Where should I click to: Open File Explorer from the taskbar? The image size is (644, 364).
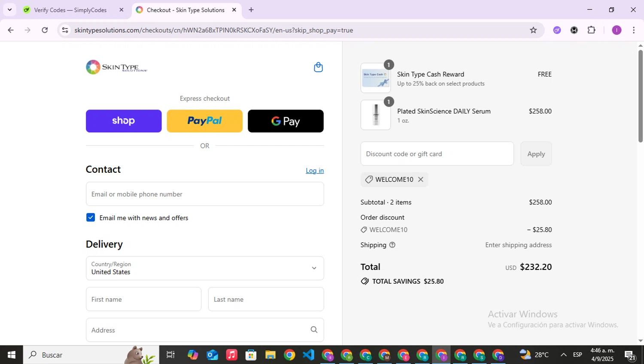(270, 355)
